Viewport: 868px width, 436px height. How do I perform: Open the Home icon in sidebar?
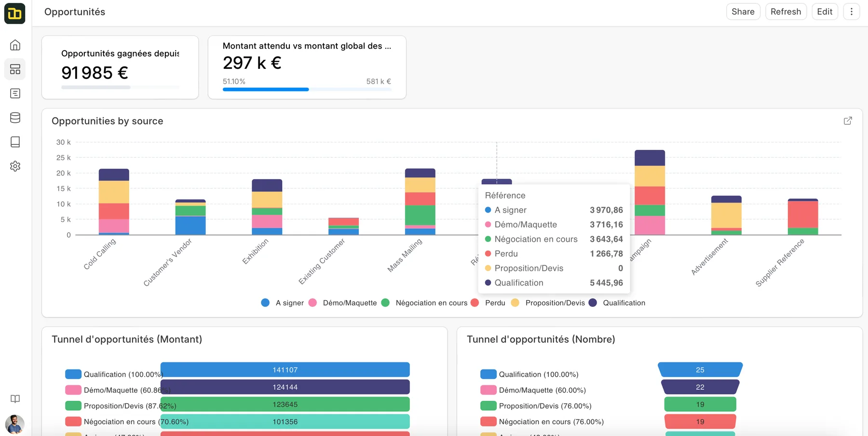click(15, 45)
